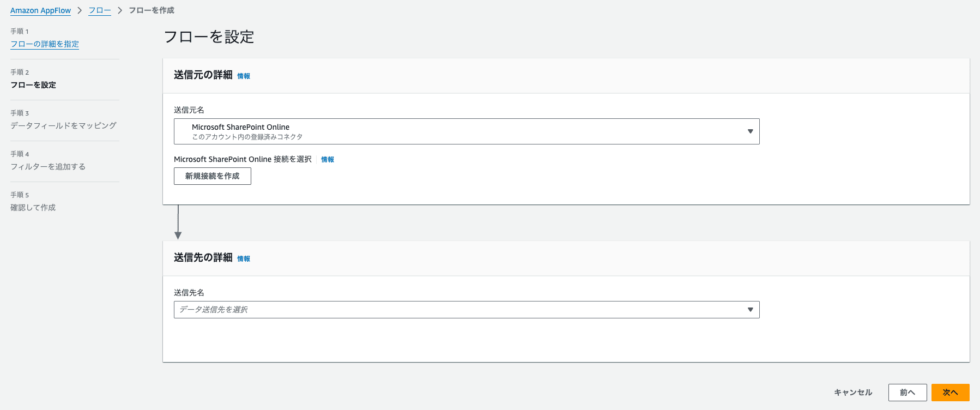
Task: Click the orange 次へ button
Action: click(951, 393)
